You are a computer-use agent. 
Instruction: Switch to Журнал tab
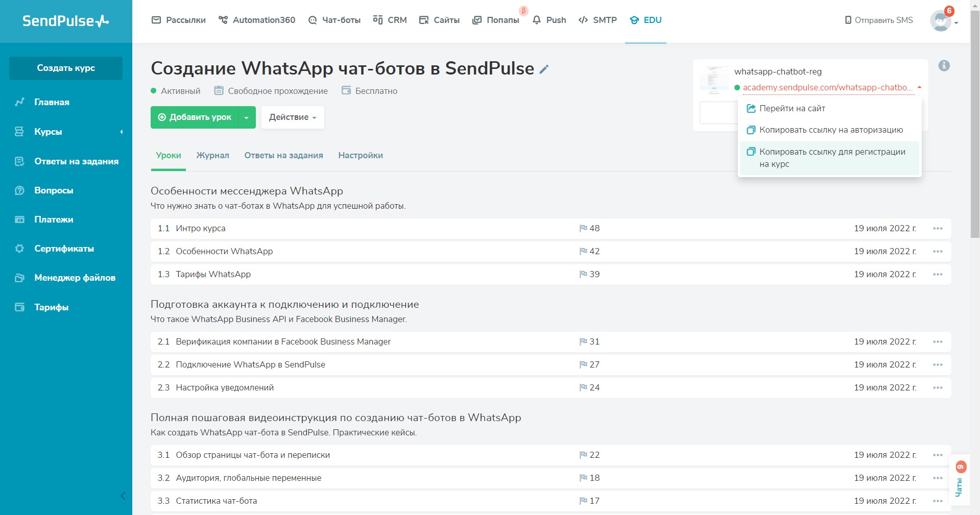pos(213,155)
